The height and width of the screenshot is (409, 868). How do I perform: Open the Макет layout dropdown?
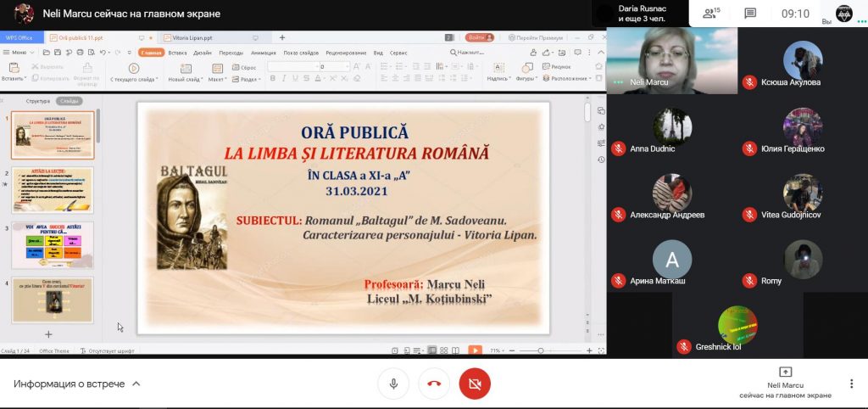218,79
